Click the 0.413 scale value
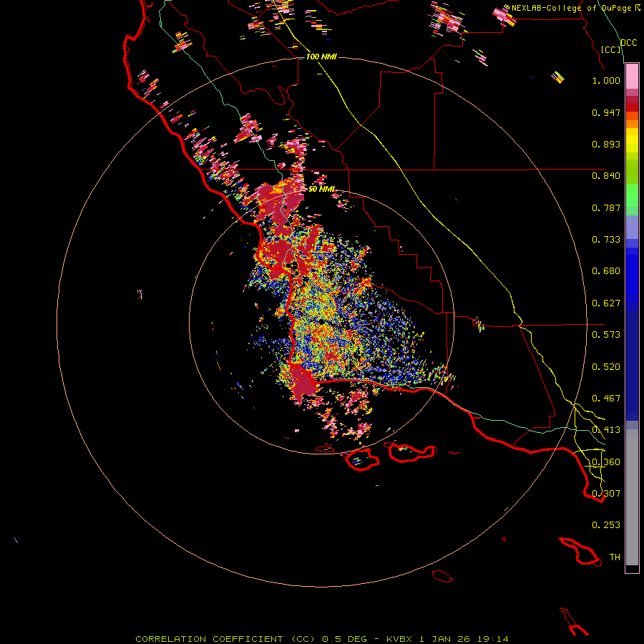 point(606,430)
